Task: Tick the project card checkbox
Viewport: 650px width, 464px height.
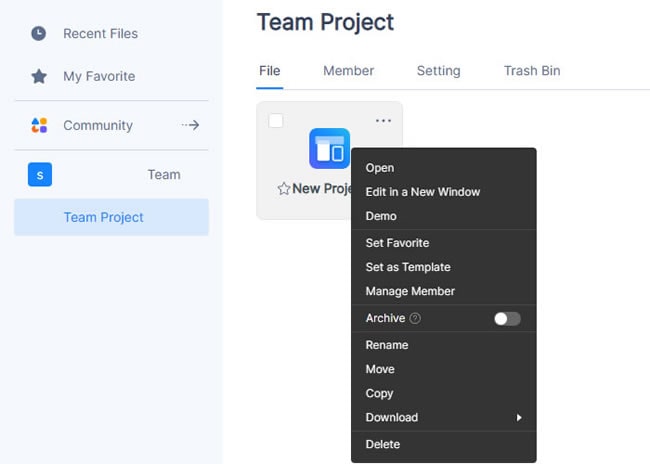Action: [x=276, y=121]
